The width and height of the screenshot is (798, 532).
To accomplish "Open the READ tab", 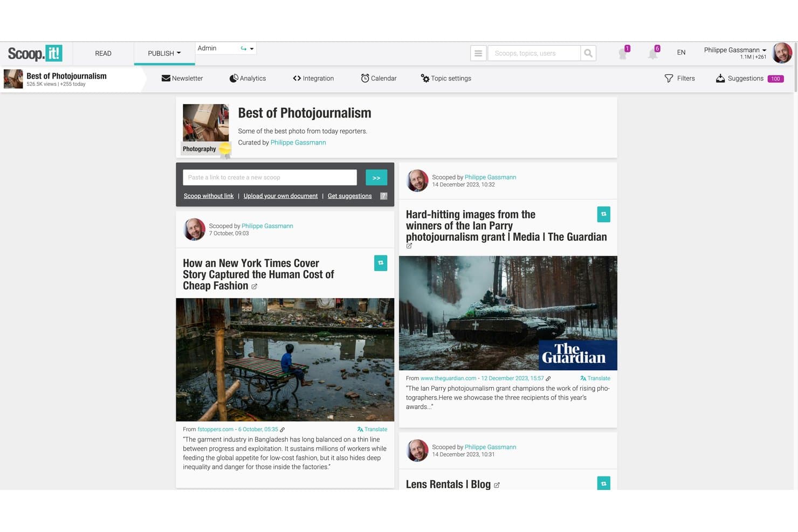I will [103, 53].
